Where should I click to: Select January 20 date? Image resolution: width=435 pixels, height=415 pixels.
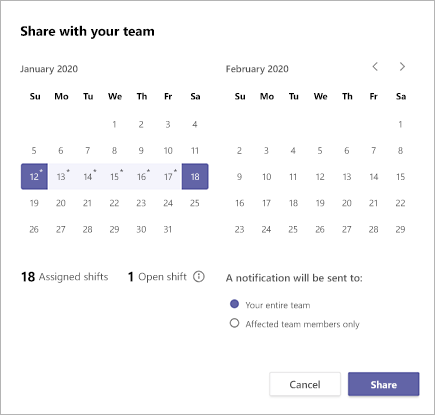click(x=61, y=203)
